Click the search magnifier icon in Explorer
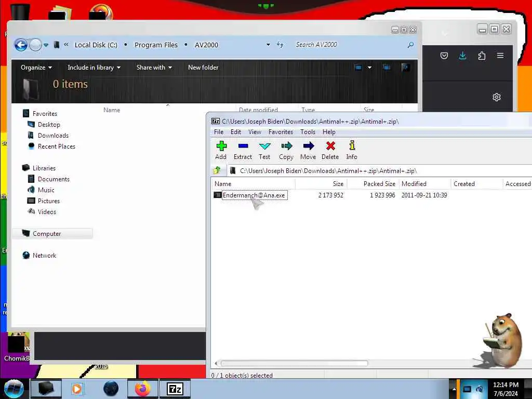532x399 pixels. [410, 45]
